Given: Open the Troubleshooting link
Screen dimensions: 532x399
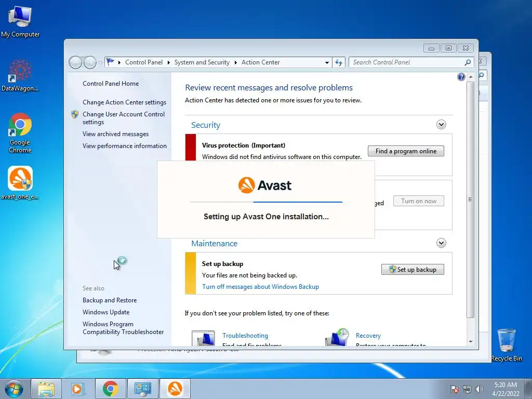Looking at the screenshot, I should [x=245, y=336].
